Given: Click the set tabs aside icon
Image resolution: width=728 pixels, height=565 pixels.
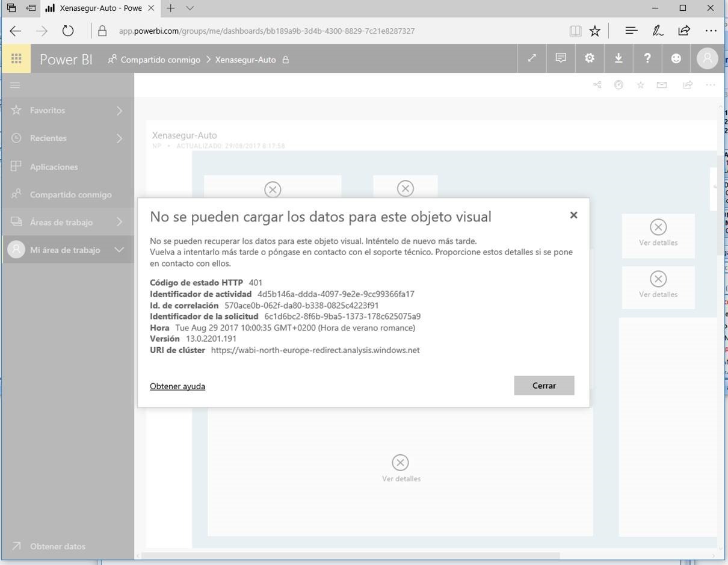Looking at the screenshot, I should (x=30, y=8).
